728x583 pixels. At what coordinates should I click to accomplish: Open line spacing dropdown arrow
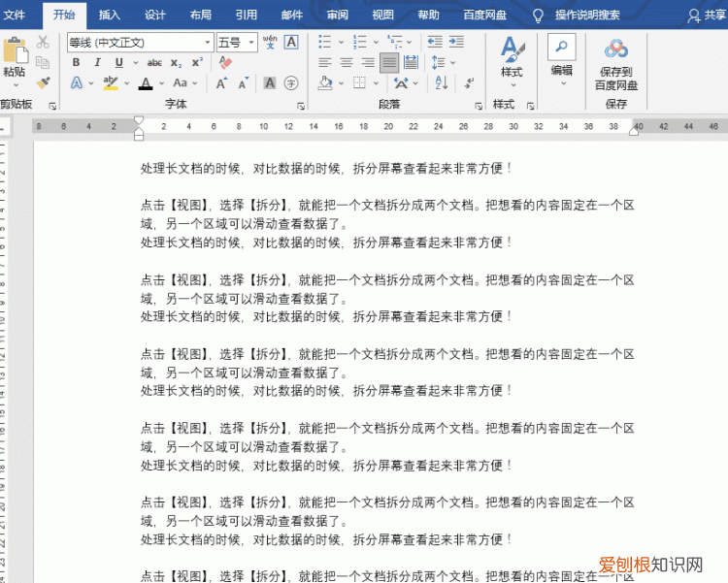pyautogui.click(x=453, y=63)
